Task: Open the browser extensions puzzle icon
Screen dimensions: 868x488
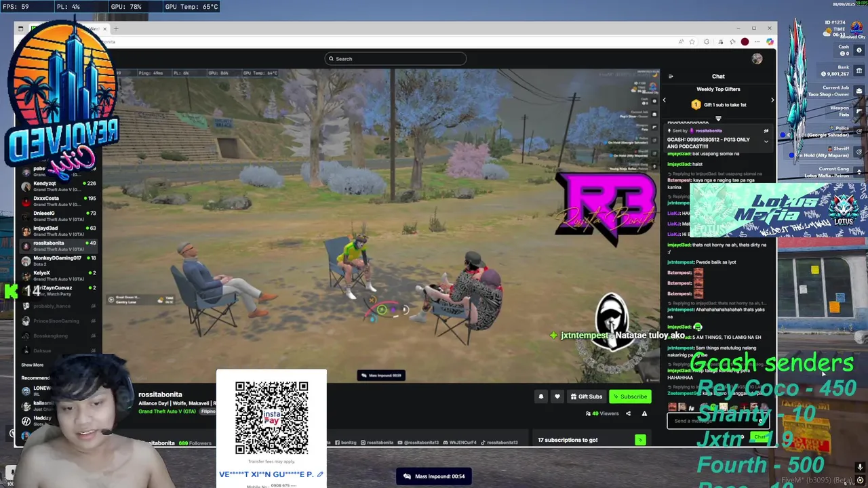Action: pyautogui.click(x=707, y=42)
